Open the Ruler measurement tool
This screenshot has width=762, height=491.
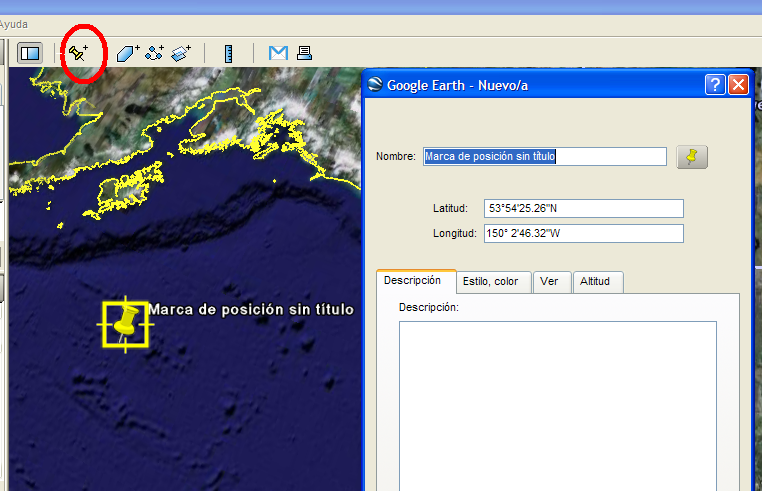[228, 53]
